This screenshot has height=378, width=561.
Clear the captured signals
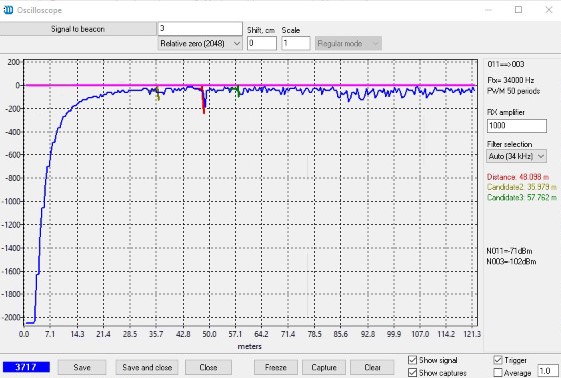point(372,367)
